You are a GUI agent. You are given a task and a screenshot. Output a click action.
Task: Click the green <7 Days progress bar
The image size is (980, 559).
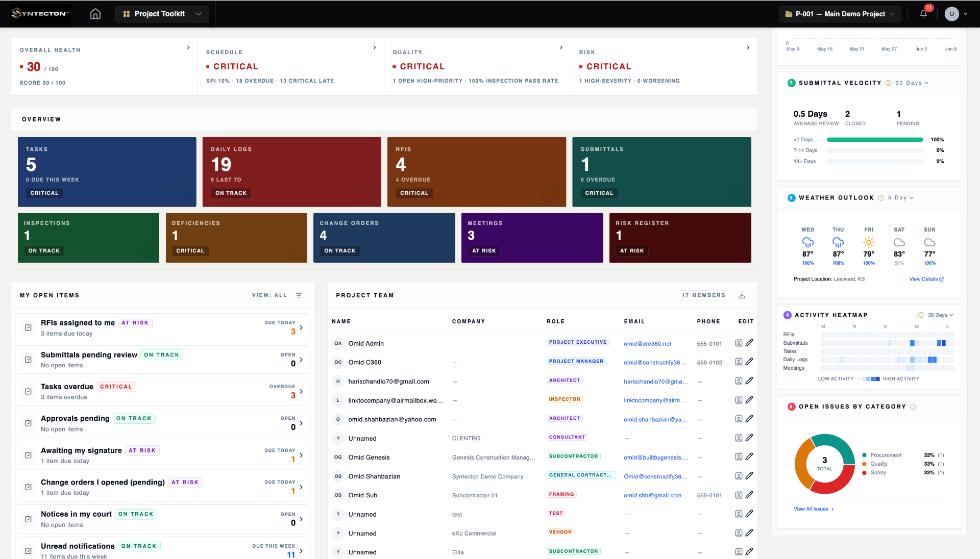875,140
